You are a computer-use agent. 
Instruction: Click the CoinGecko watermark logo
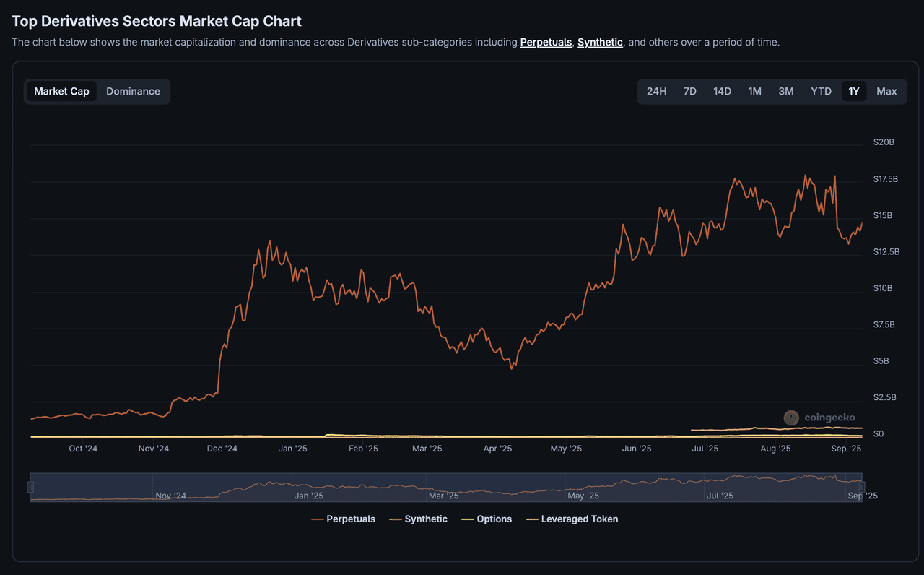point(791,418)
